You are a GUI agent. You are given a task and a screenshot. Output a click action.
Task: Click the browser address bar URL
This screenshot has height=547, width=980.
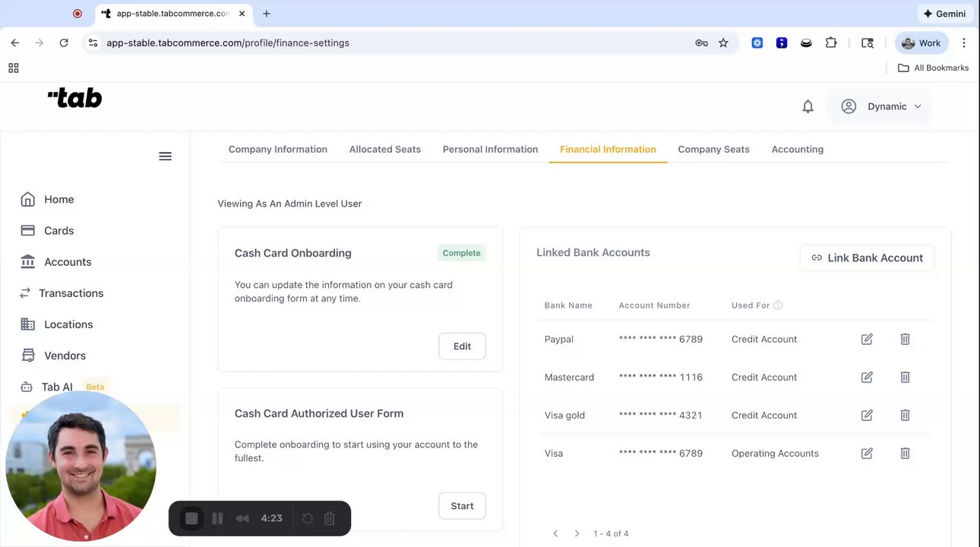[x=228, y=43]
